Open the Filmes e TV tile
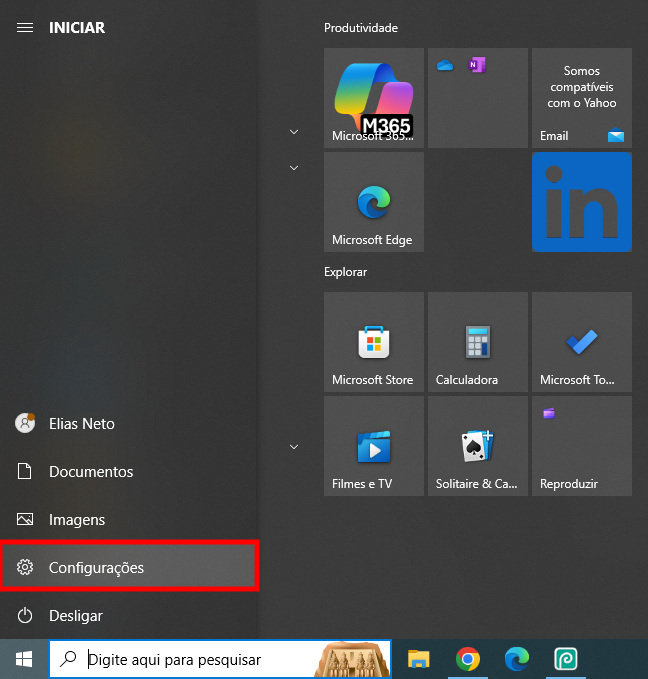648x679 pixels. [373, 446]
